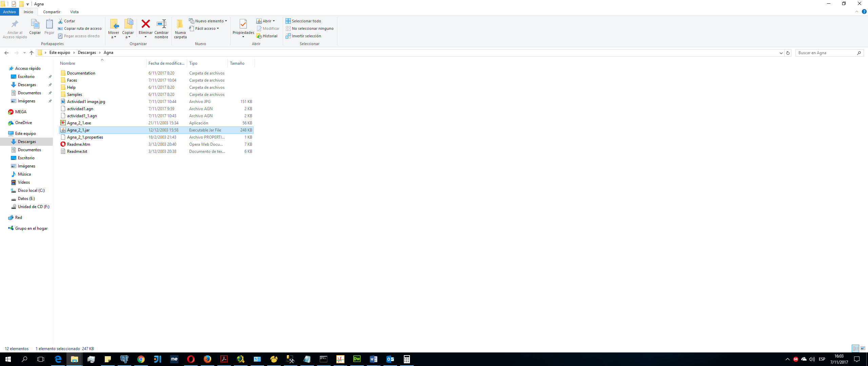Click the Cambiar nombre rename icon
868x366 pixels.
click(161, 24)
